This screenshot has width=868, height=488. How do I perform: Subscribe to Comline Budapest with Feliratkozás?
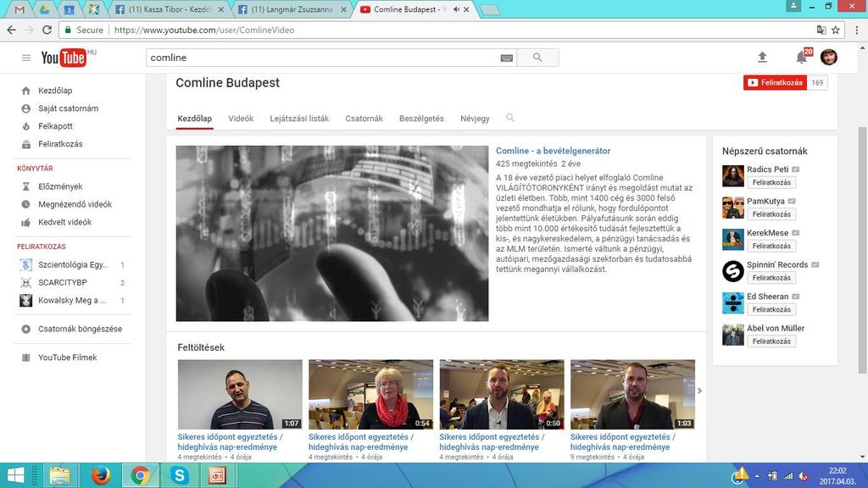[775, 82]
